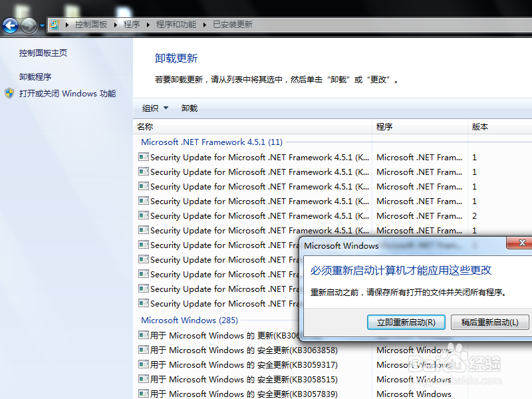Image resolution: width=532 pixels, height=399 pixels.
Task: Open the recent pages dropdown arrow
Action: tap(42, 25)
